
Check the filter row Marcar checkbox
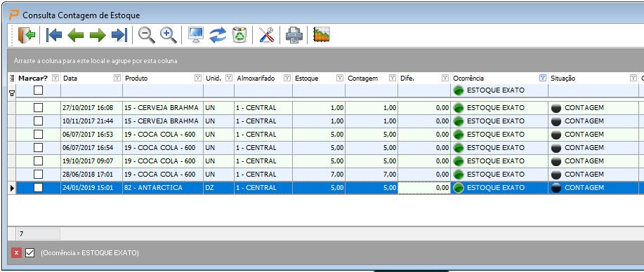38,90
